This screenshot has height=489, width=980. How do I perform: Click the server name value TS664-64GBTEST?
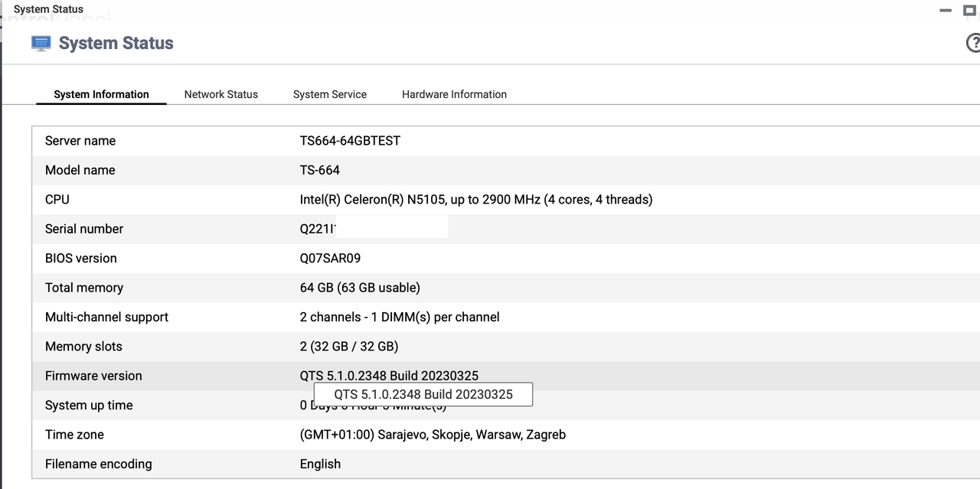pos(350,141)
